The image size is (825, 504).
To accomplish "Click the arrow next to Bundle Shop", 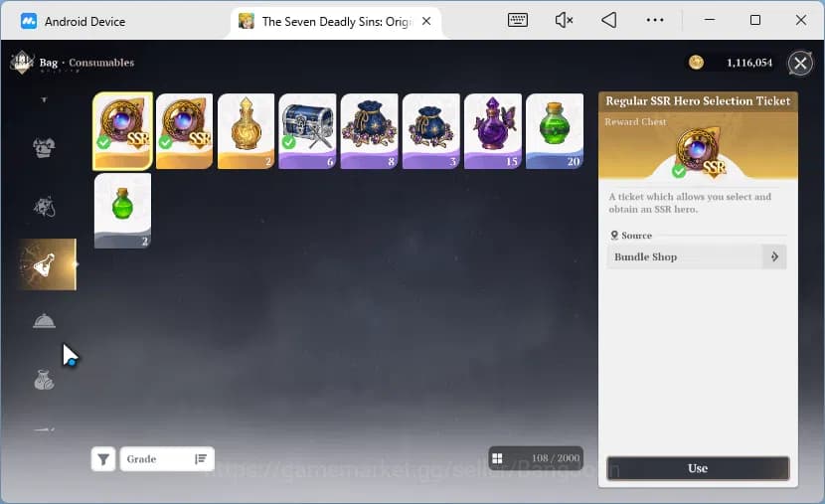I will [x=774, y=256].
